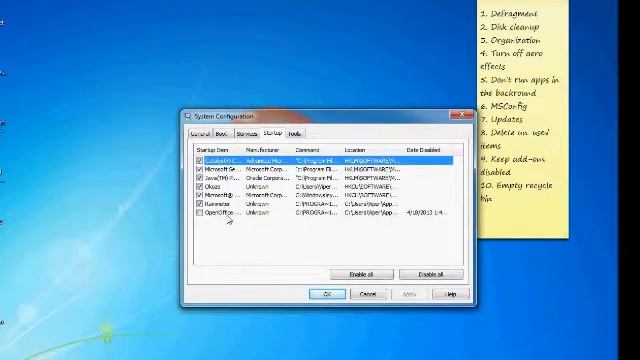Click the 4/18/2013 date disabled cell

(427, 213)
